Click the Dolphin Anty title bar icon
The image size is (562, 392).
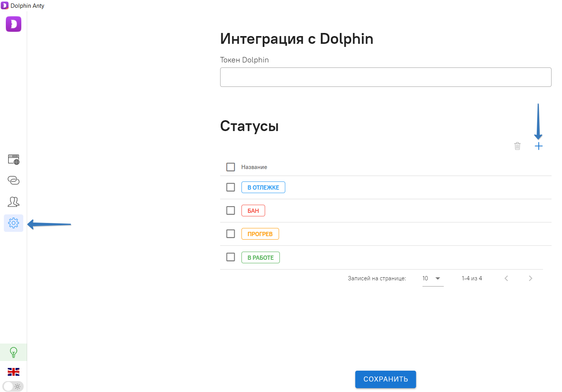point(5,5)
